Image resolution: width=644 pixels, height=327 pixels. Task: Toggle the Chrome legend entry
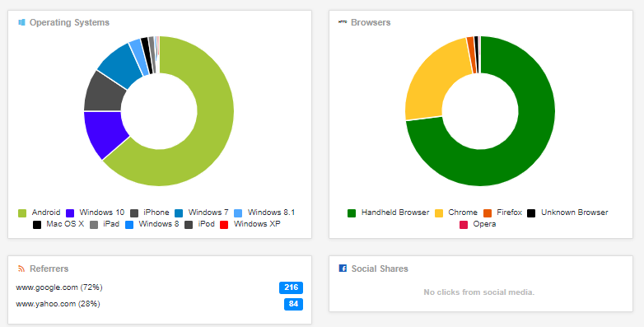(456, 213)
